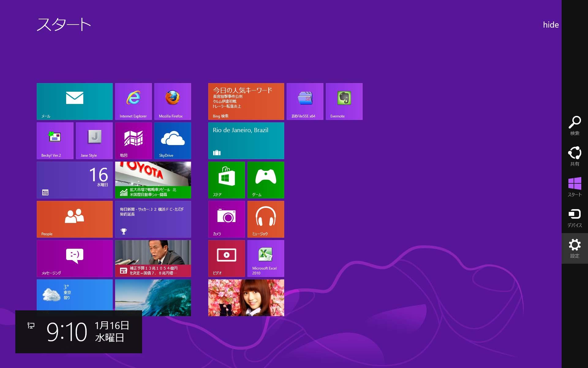Launch the Games Xbox controller tile
588x368 pixels.
click(x=266, y=180)
